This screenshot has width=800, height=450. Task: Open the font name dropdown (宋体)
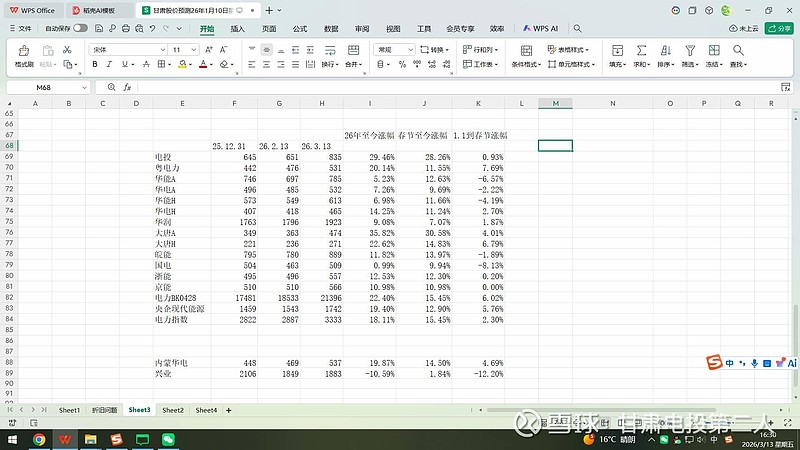tap(127, 49)
